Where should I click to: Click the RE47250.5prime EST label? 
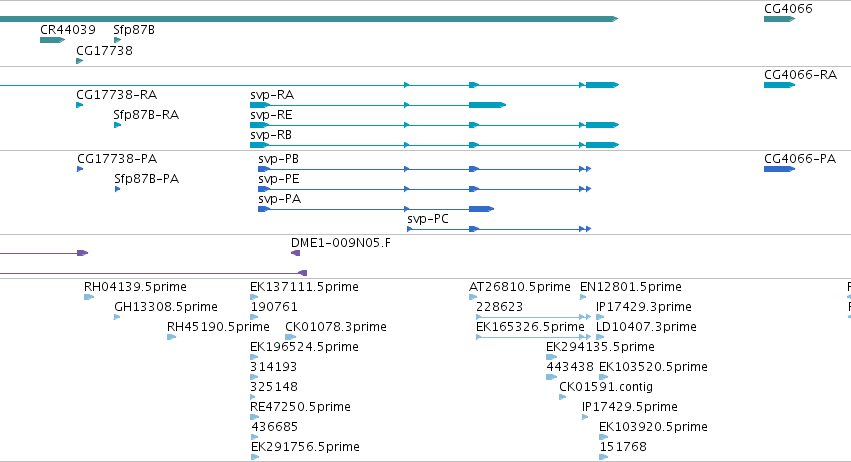[301, 407]
